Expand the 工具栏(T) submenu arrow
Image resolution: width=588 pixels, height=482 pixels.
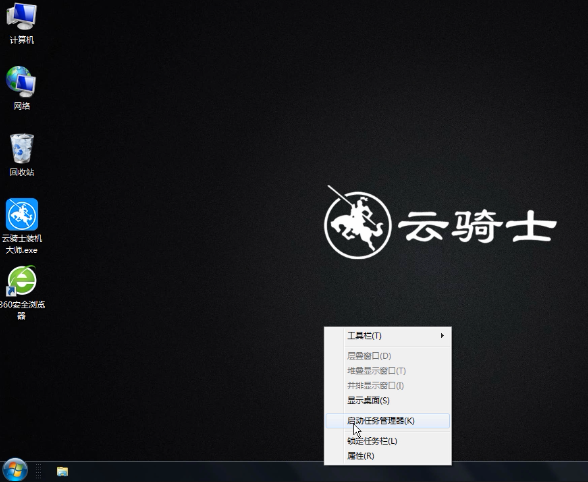coord(442,335)
